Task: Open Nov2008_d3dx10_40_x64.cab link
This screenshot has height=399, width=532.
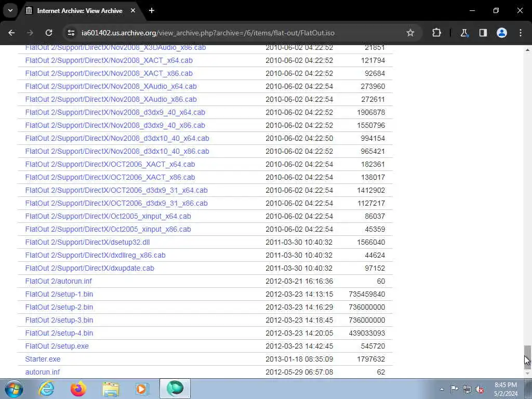Action: tap(117, 138)
